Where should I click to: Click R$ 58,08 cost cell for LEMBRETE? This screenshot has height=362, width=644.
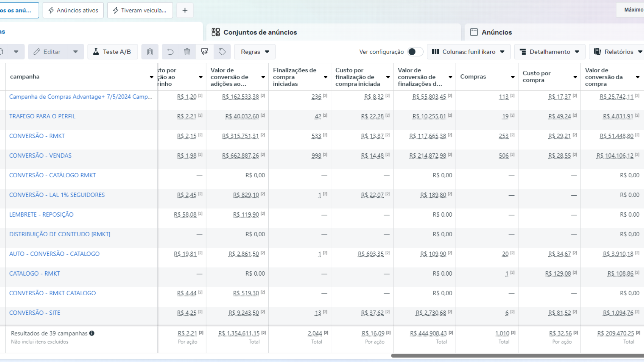(x=185, y=215)
